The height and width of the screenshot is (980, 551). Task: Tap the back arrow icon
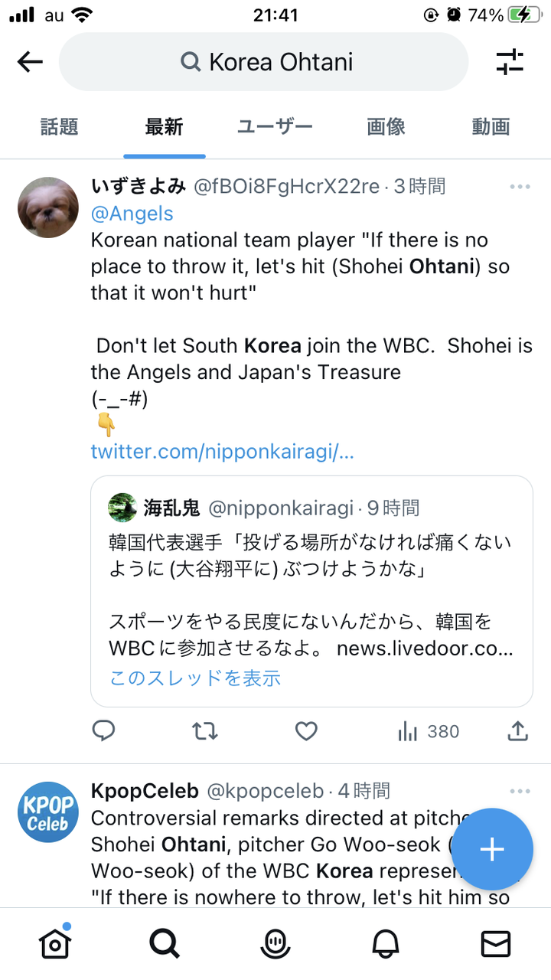pyautogui.click(x=30, y=62)
